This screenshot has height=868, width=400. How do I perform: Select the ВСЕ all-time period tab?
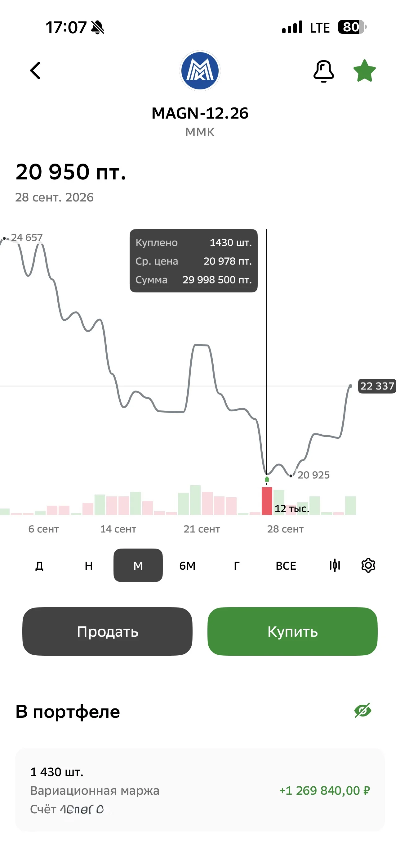click(286, 565)
